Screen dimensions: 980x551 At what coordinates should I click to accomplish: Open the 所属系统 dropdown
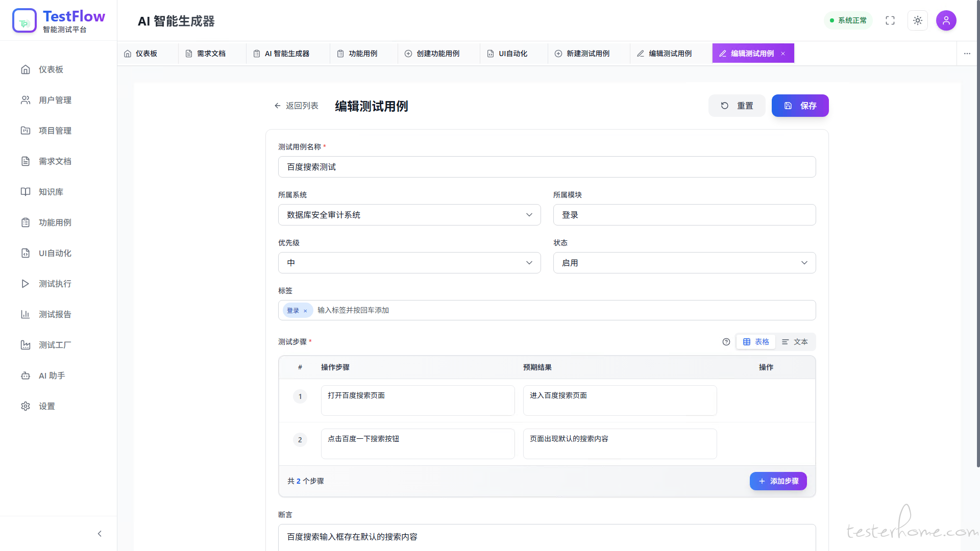[x=409, y=215]
